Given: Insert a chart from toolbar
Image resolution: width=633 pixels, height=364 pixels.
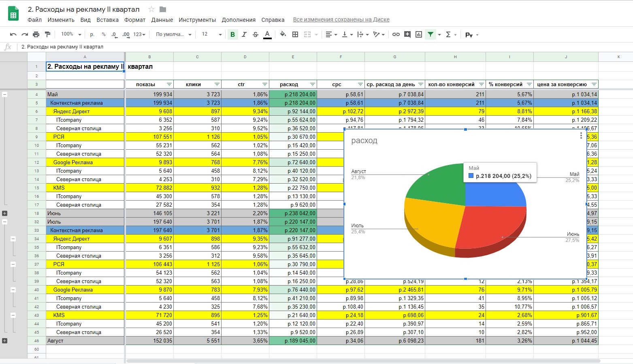Looking at the screenshot, I should coord(419,34).
